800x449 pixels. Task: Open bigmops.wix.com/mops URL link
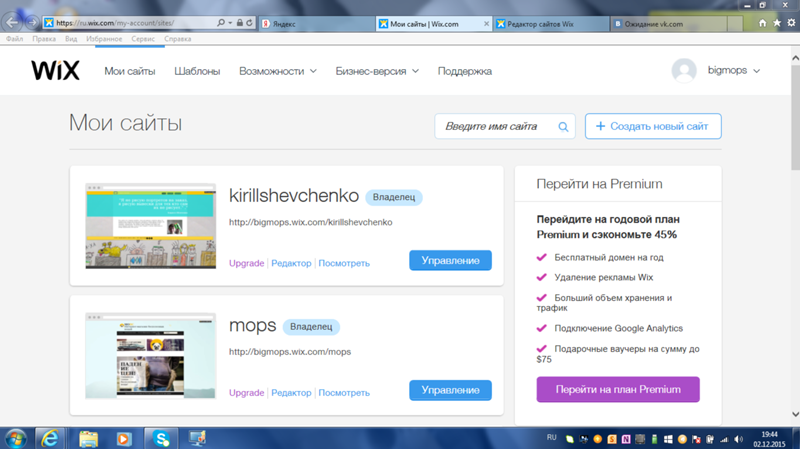tap(290, 352)
